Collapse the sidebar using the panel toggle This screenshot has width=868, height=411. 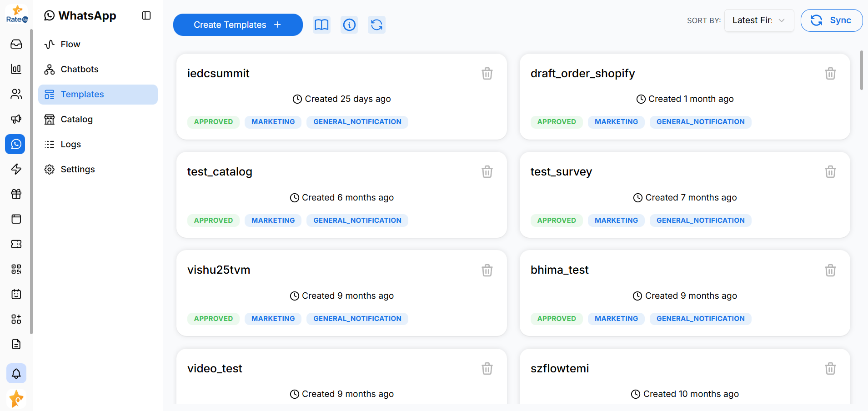(146, 15)
